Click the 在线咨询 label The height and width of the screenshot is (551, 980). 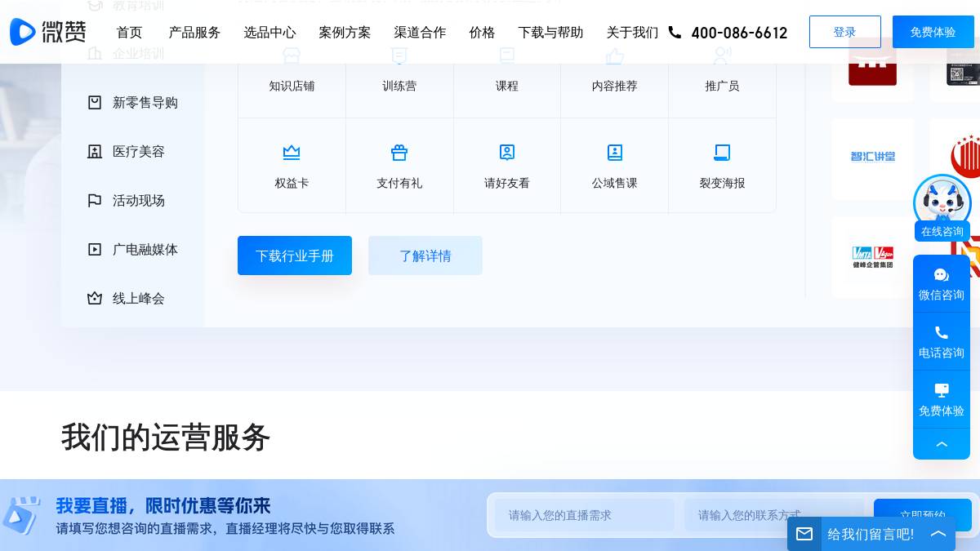pos(942,231)
